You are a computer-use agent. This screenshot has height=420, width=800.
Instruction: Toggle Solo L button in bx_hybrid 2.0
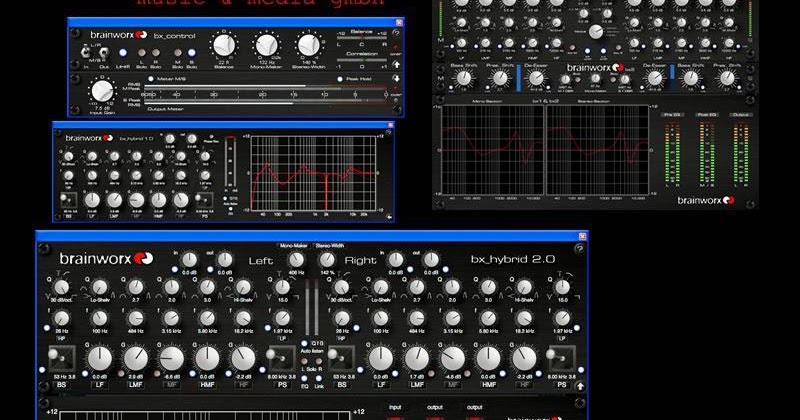coord(304,361)
